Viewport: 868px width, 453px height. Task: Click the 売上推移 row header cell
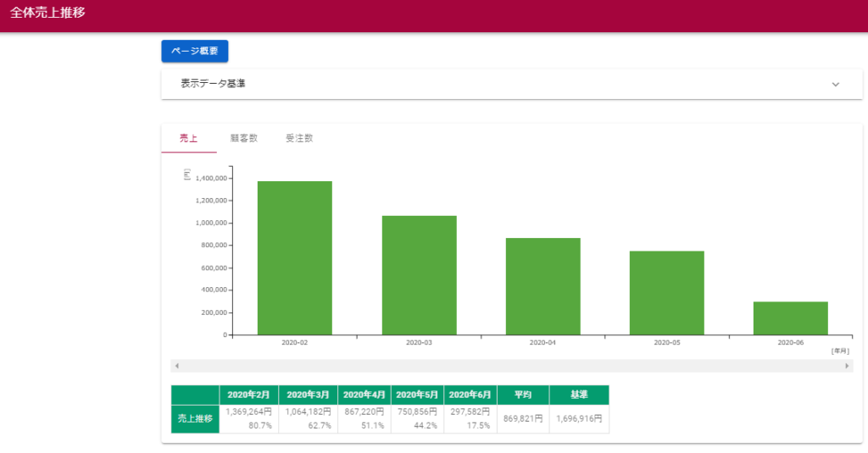(x=195, y=418)
